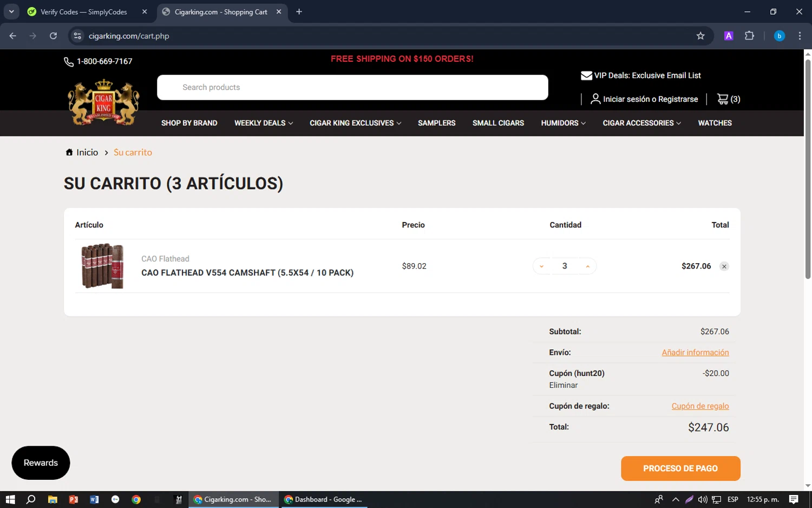The height and width of the screenshot is (508, 812).
Task: Switch to the Verify Codes — SimplyCodes tab
Action: [x=84, y=11]
